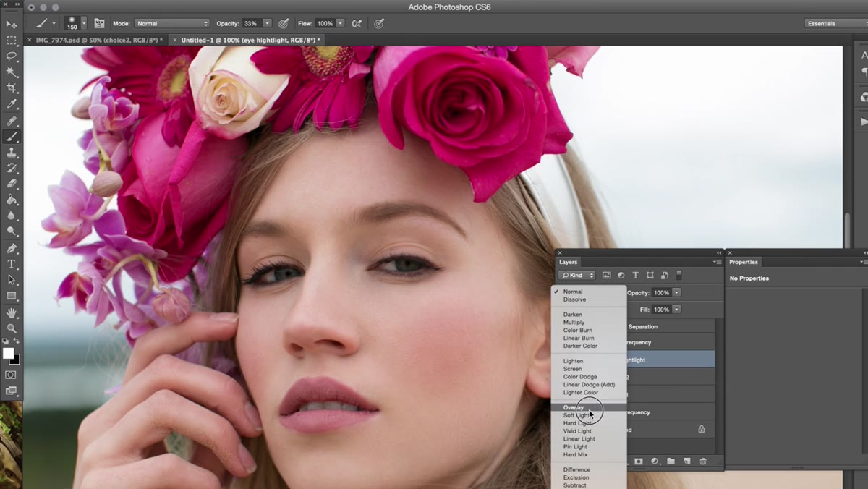Add a layer mask in the Layers panel
This screenshot has height=489, width=868.
[639, 461]
